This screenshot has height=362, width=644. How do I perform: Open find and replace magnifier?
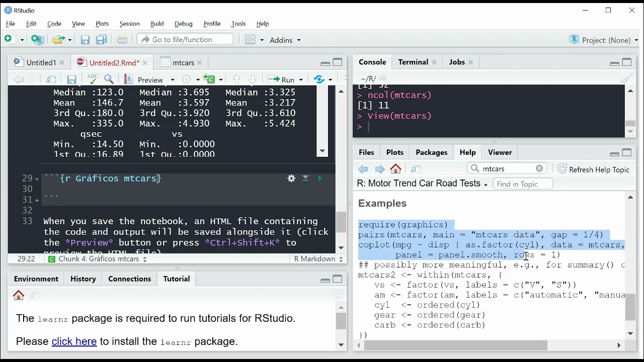(109, 79)
